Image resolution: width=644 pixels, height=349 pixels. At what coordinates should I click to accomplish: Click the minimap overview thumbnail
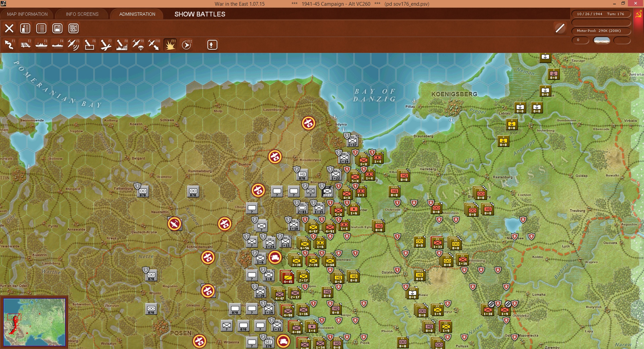[34, 322]
